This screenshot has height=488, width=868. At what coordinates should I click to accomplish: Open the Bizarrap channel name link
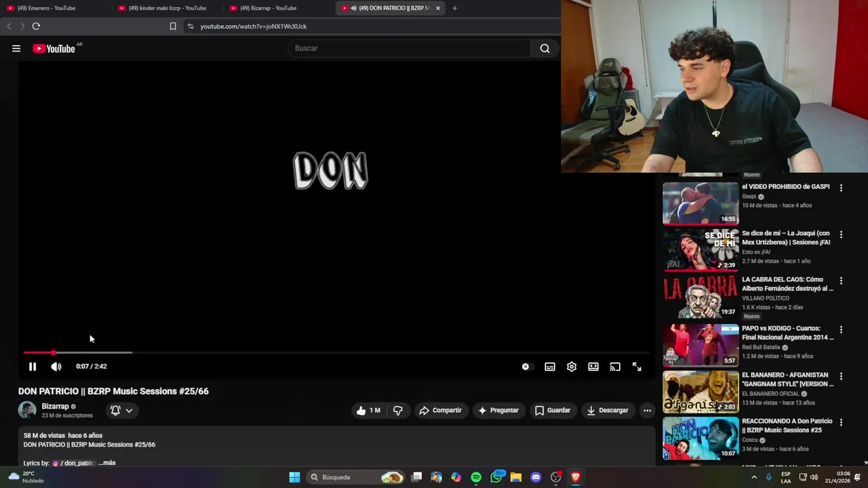55,407
